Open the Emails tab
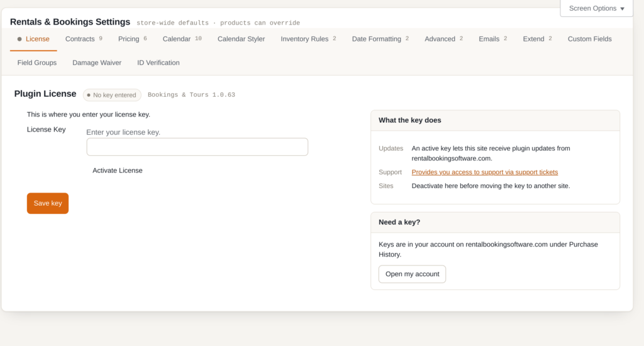The width and height of the screenshot is (644, 346). (493, 39)
